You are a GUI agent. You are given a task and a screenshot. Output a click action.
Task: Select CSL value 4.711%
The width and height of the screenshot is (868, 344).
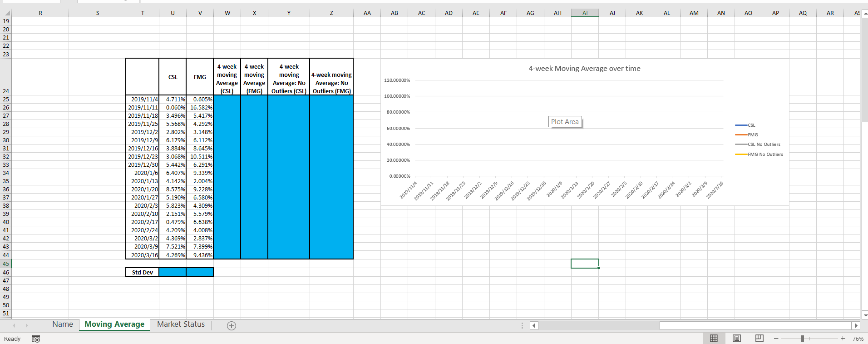tap(173, 99)
